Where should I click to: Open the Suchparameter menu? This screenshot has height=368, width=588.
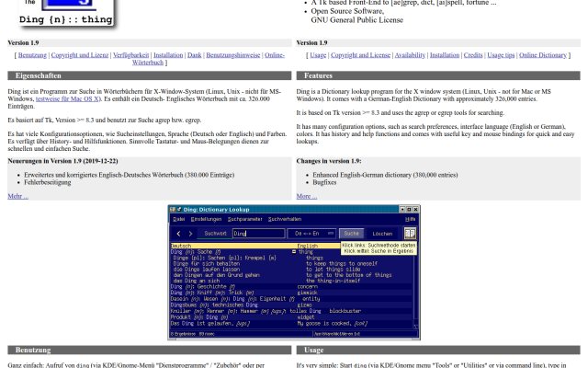click(x=244, y=219)
